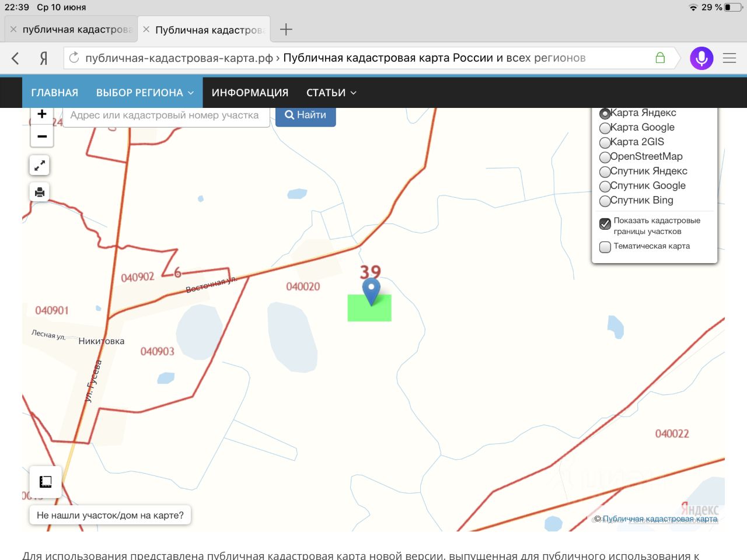747x560 pixels.
Task: Select Карта Яндекс base layer
Action: click(x=605, y=113)
